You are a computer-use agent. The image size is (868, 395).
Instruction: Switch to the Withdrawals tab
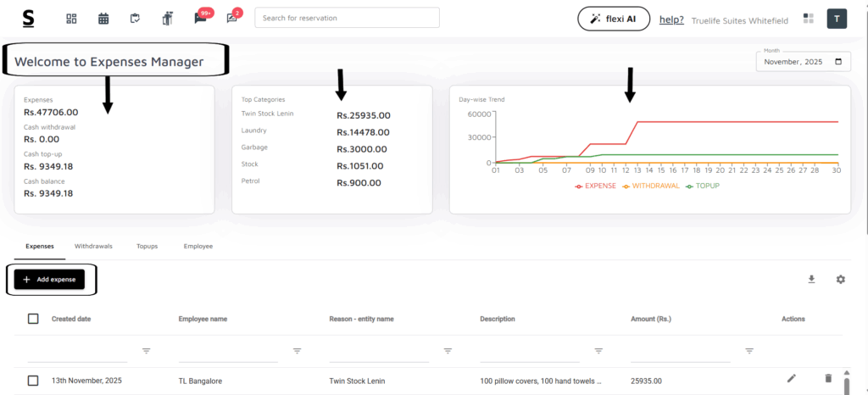(x=93, y=246)
